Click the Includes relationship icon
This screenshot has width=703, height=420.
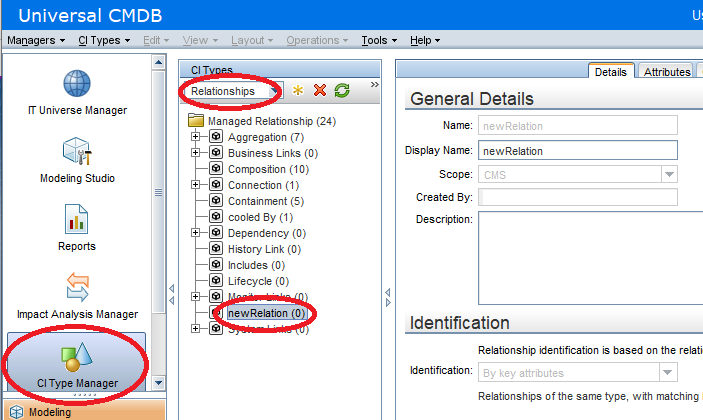pyautogui.click(x=216, y=264)
